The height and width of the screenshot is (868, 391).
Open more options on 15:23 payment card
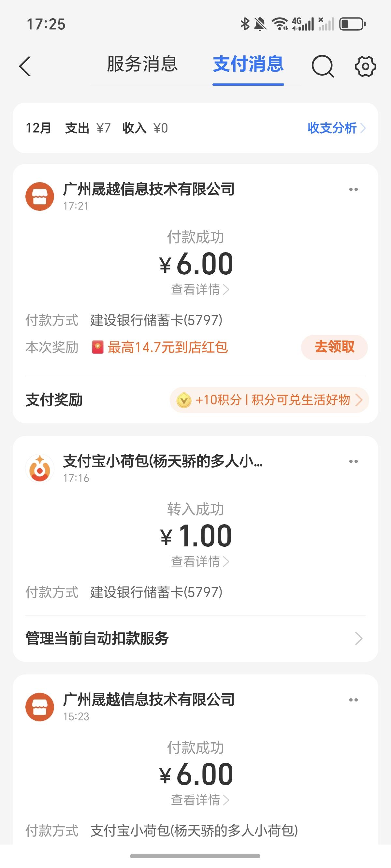point(353,700)
